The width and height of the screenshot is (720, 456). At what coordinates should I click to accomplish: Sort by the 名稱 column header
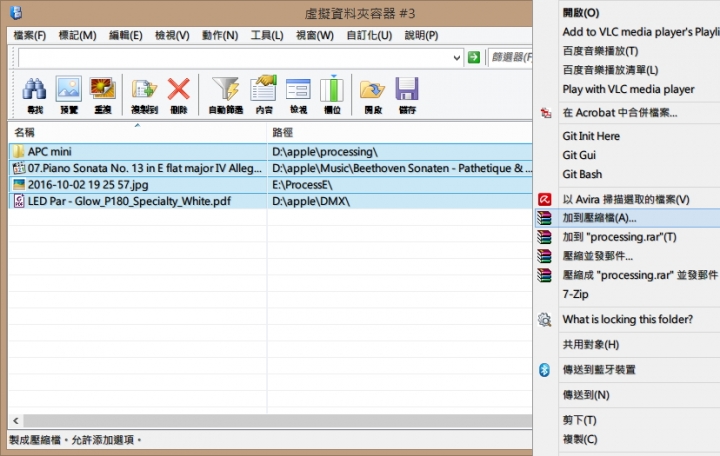click(x=138, y=133)
